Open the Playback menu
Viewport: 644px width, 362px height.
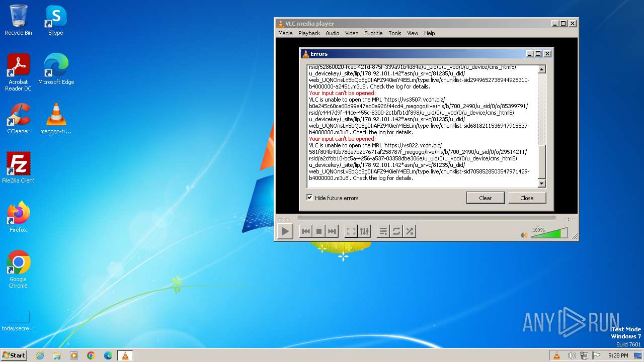(x=309, y=33)
